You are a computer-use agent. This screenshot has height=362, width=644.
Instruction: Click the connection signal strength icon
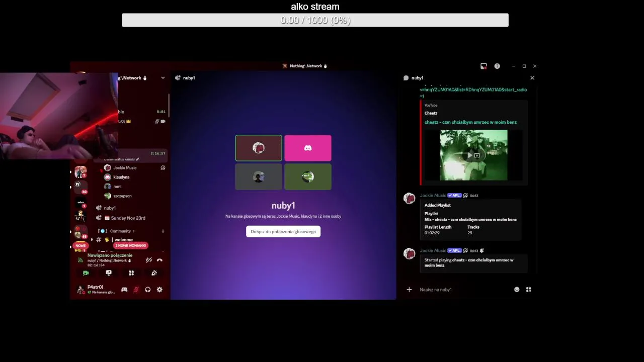click(x=80, y=260)
